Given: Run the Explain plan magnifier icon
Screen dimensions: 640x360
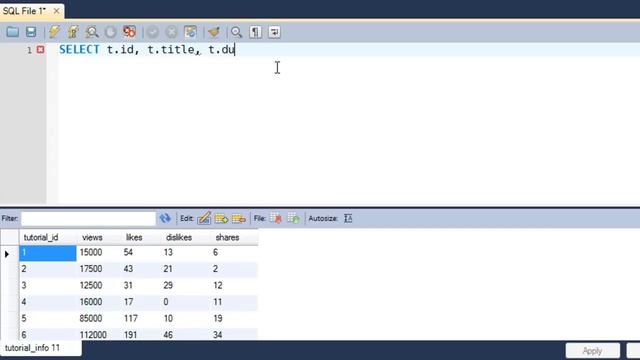Looking at the screenshot, I should (x=92, y=32).
